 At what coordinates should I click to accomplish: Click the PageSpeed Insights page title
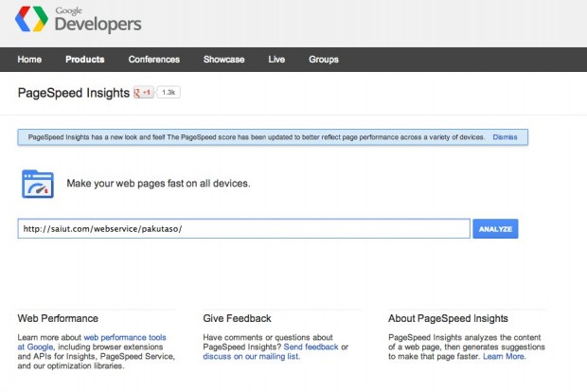(72, 93)
